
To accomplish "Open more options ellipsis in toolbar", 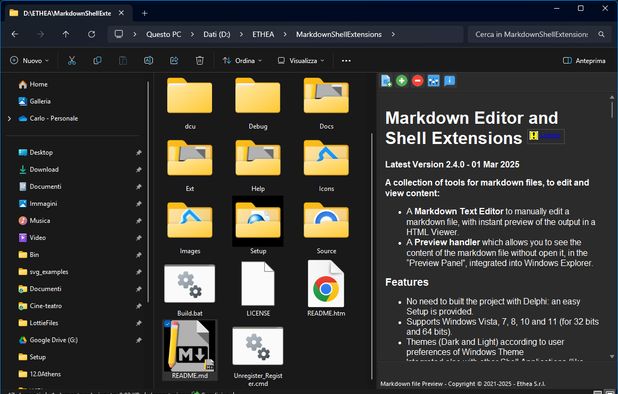I will tap(346, 61).
